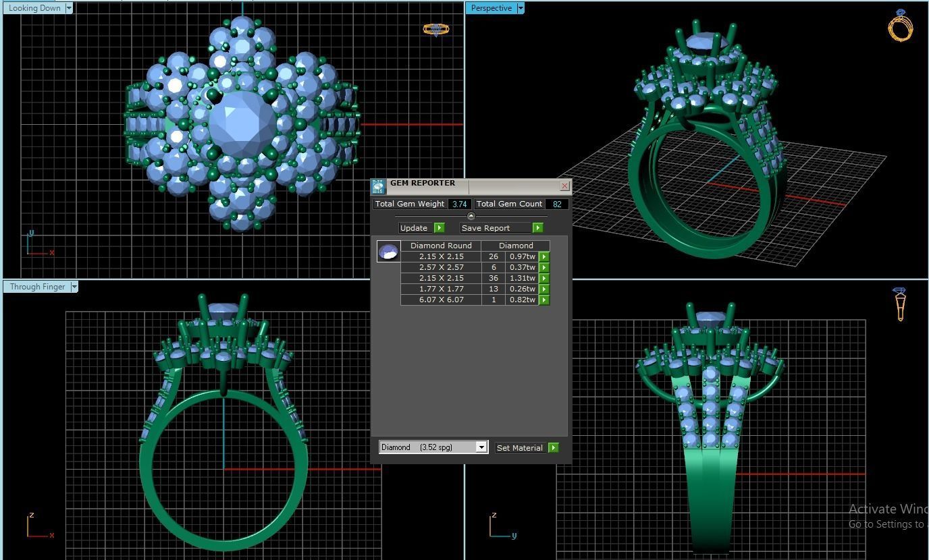
Task: Click the count cell showing 6
Action: [x=494, y=267]
